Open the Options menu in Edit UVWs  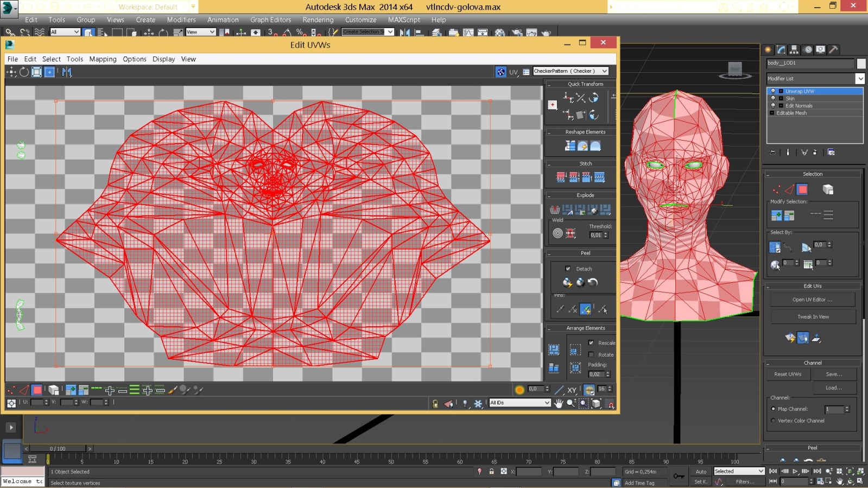click(x=135, y=59)
